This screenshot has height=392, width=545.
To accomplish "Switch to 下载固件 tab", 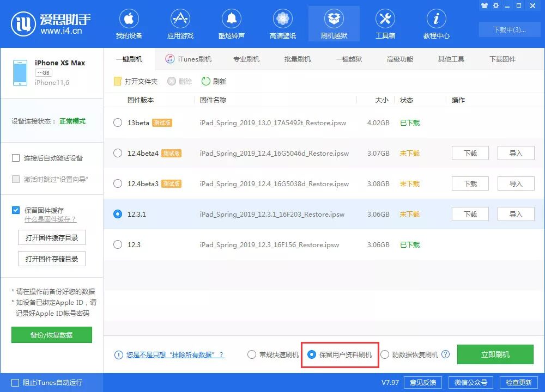I will point(502,59).
